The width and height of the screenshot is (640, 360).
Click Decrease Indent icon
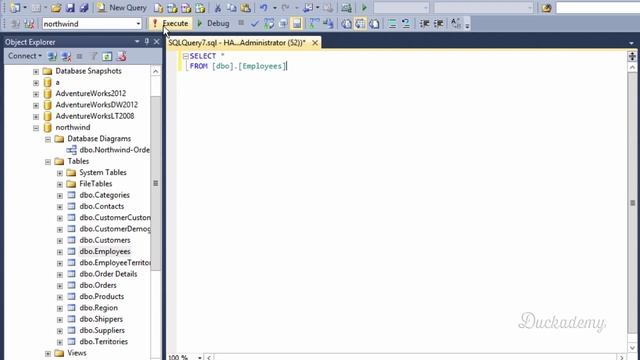tap(424, 24)
